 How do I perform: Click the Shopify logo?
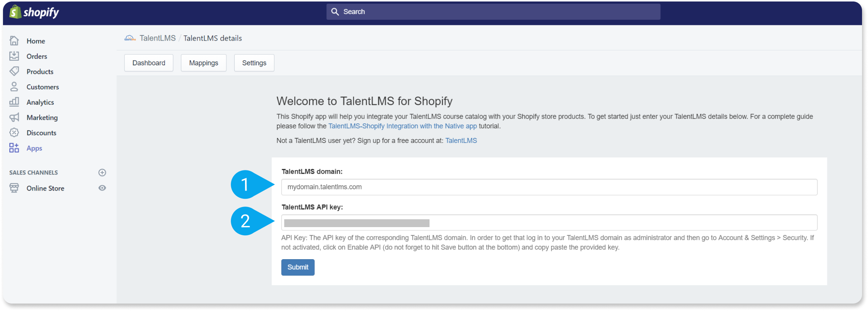point(34,12)
